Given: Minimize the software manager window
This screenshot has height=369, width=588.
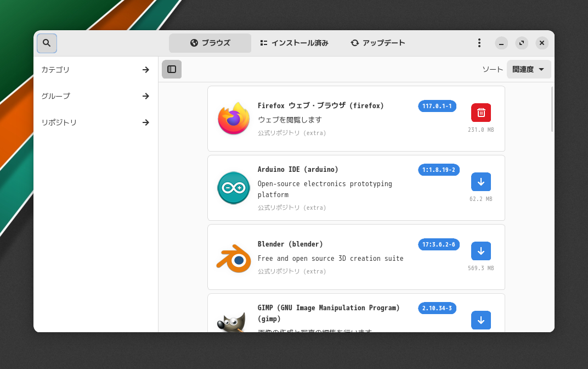Looking at the screenshot, I should (x=501, y=43).
